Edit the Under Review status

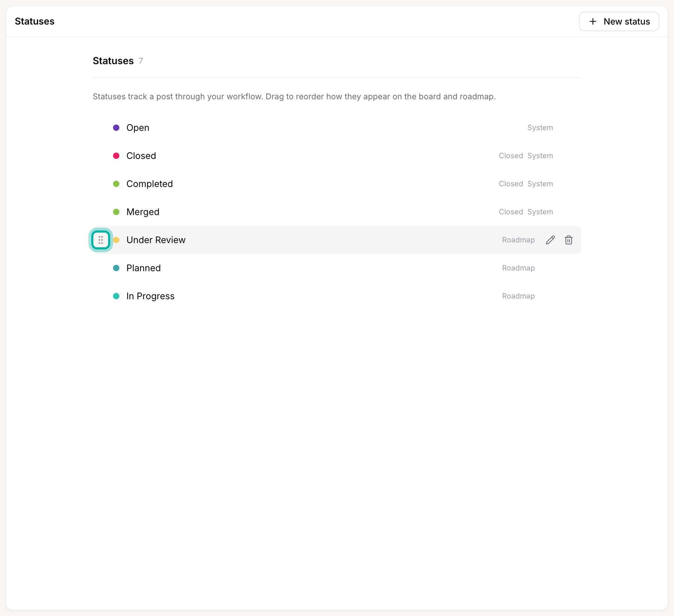pos(550,240)
